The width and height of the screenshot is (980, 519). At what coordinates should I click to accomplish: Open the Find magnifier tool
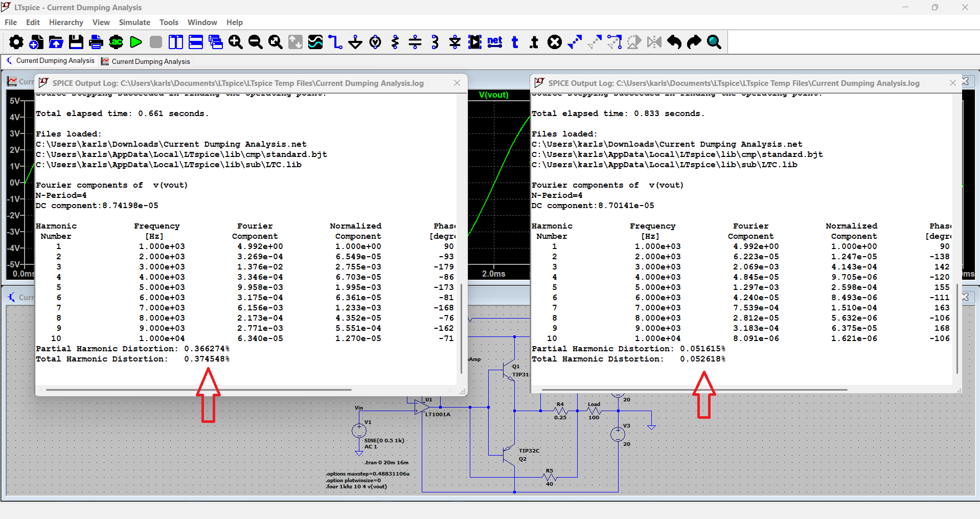714,42
